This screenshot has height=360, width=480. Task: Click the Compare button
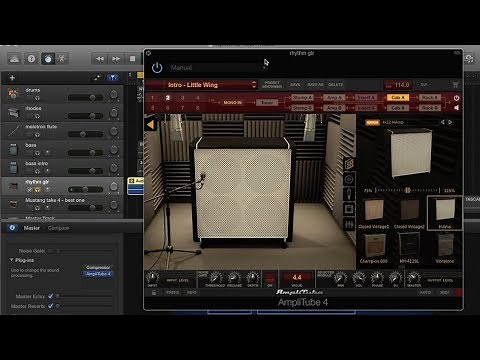59,228
